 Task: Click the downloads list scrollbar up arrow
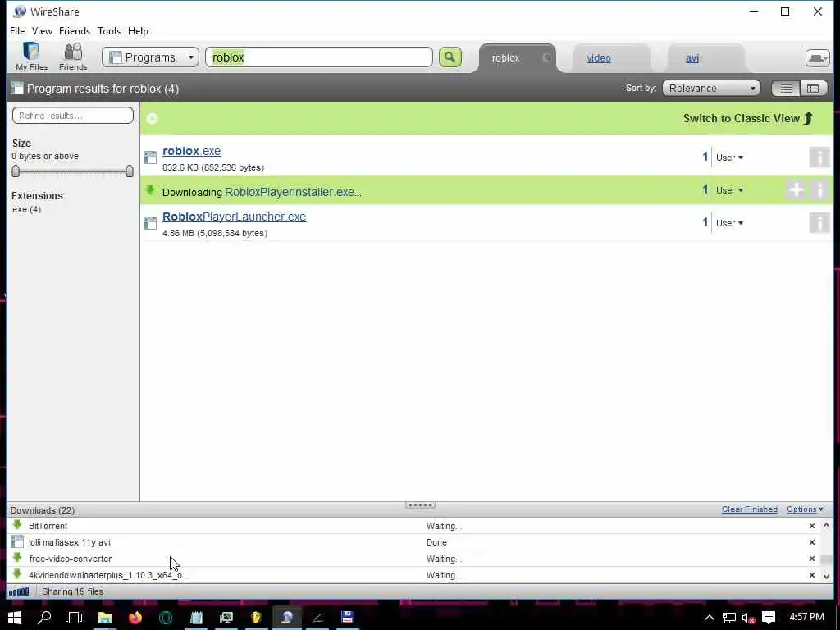[x=826, y=526]
